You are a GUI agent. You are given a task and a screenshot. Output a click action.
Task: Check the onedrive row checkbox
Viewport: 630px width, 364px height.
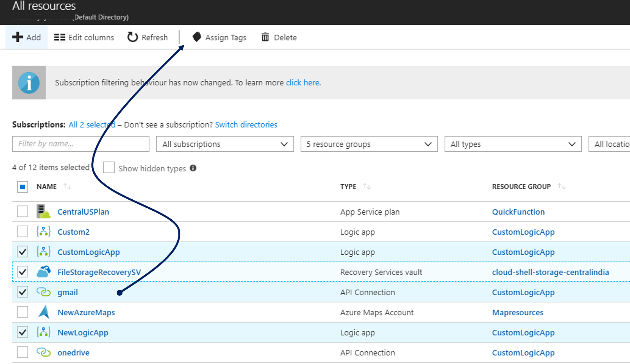23,352
